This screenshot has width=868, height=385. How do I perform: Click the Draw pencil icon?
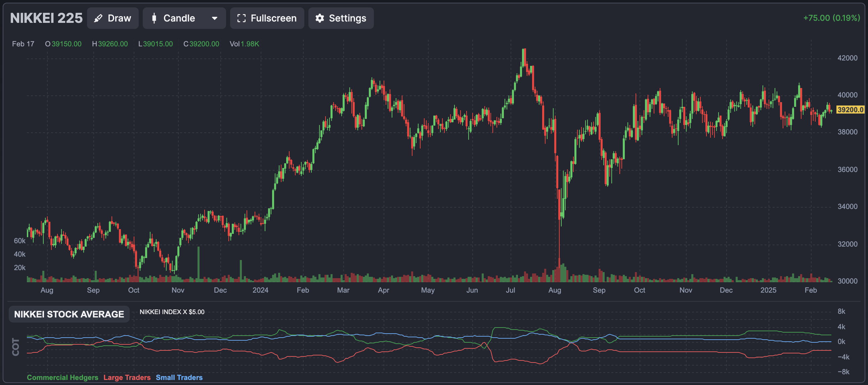pos(98,18)
